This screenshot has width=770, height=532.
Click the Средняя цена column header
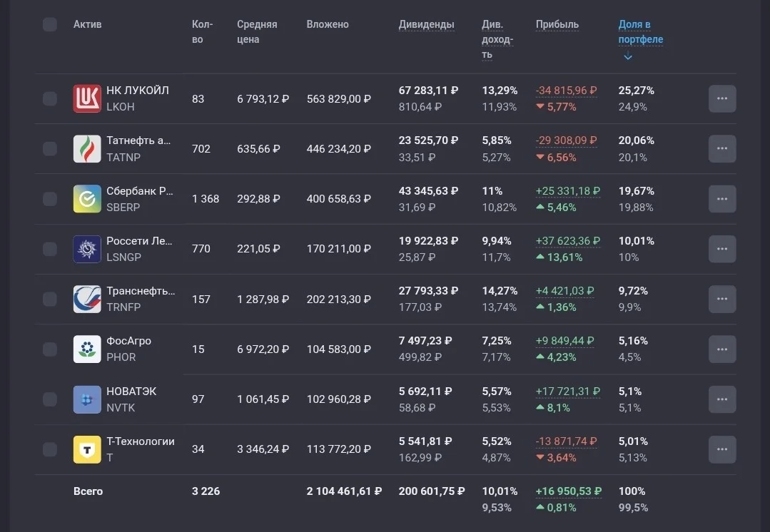[257, 31]
